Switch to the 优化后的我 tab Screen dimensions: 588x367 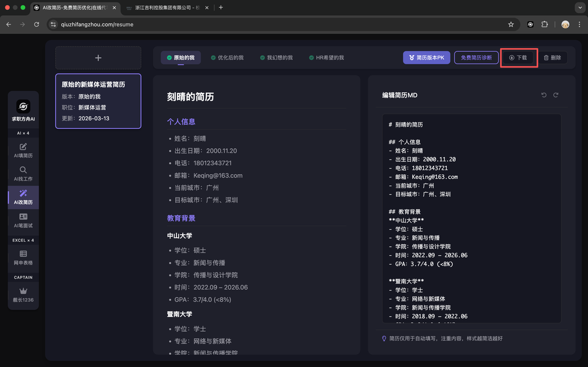pyautogui.click(x=227, y=58)
